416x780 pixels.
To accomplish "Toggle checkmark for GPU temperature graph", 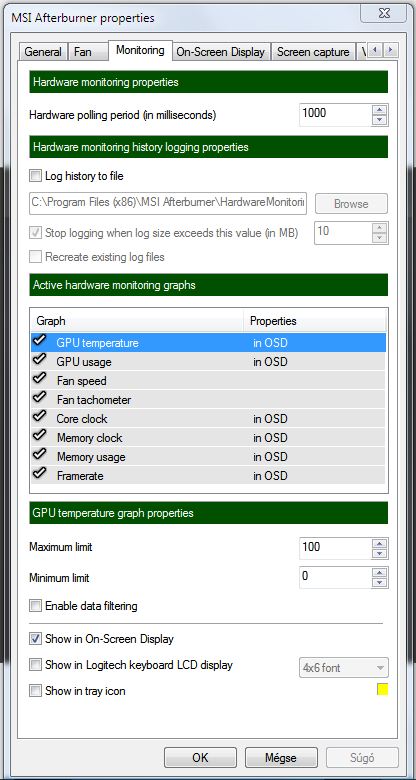I will (39, 341).
